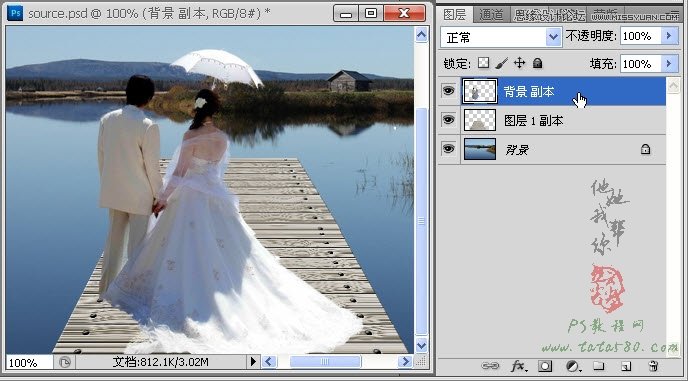
Task: Open the document info status bar arrow menu
Action: tap(253, 362)
